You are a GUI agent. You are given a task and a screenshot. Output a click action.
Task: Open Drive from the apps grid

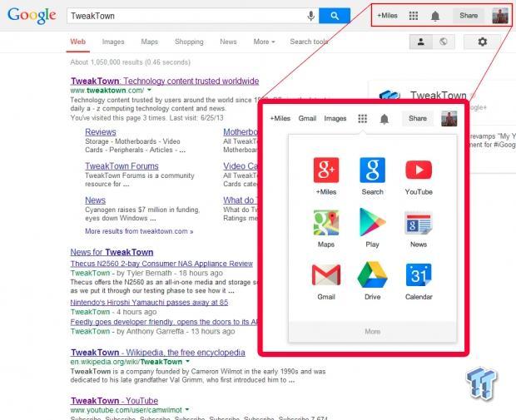[372, 275]
